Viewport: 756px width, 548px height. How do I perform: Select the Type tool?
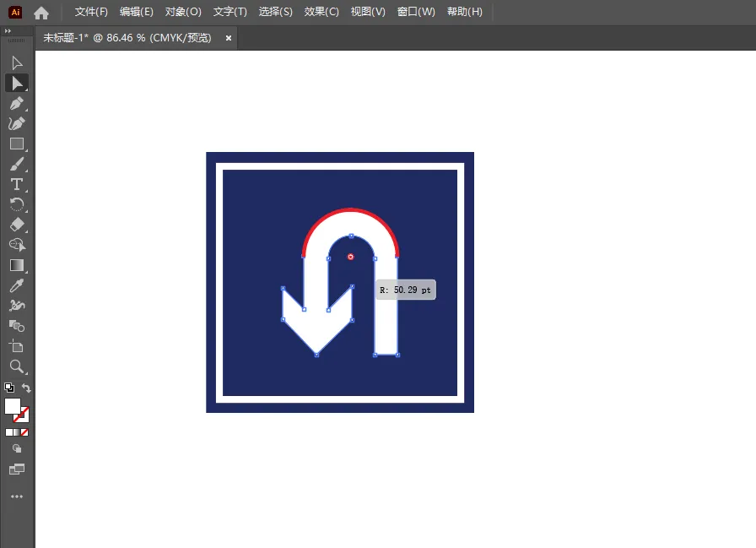point(17,184)
